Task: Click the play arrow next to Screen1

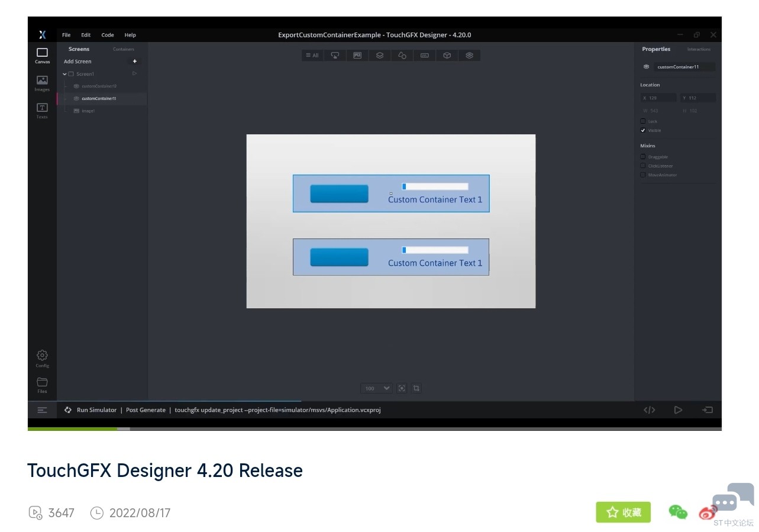Action: [x=135, y=74]
